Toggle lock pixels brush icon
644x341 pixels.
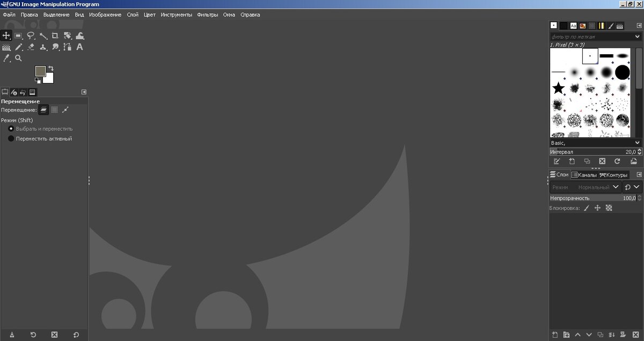[x=587, y=207]
